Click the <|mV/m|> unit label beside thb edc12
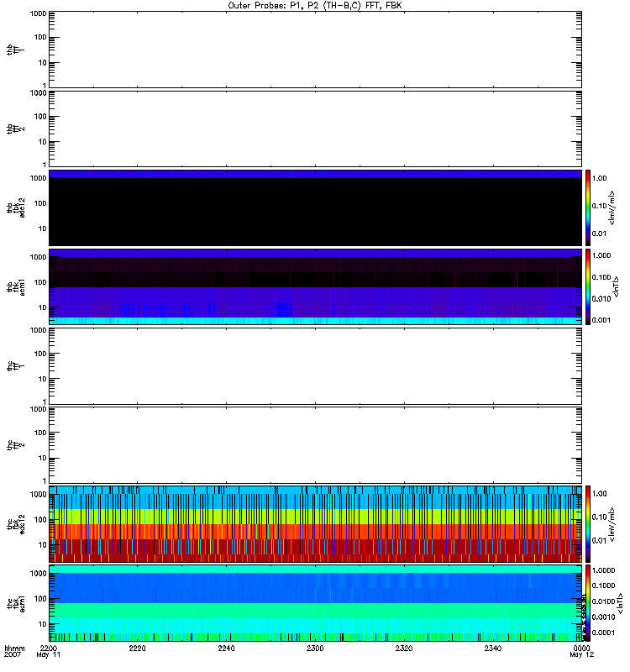This screenshot has height=672, width=630. point(612,207)
